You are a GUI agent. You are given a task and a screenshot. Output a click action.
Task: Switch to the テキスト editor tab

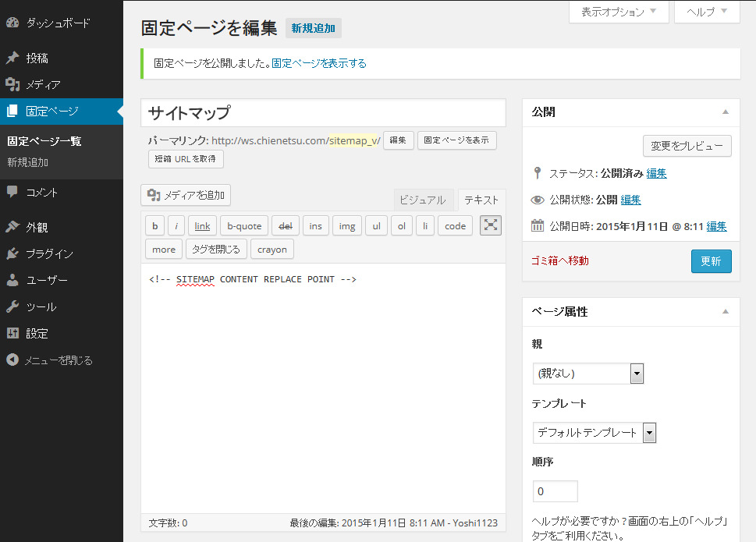click(481, 200)
